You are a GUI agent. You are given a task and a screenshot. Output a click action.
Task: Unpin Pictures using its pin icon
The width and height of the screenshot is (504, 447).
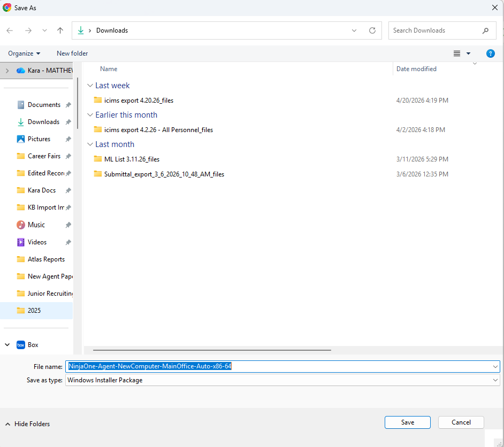point(68,139)
